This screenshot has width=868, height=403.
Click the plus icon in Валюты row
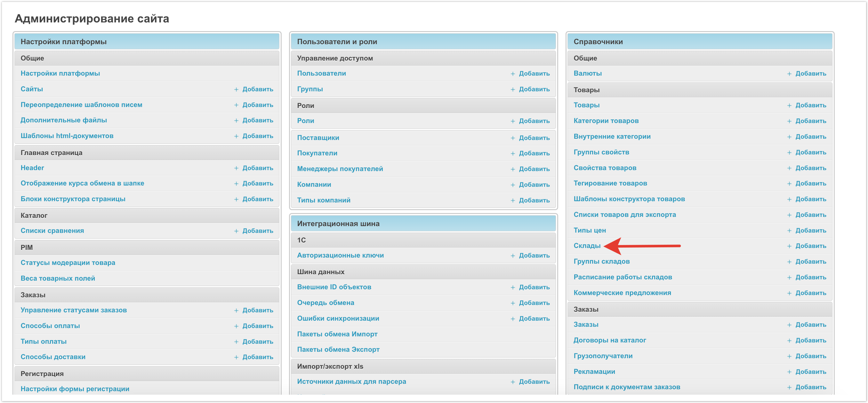(789, 73)
